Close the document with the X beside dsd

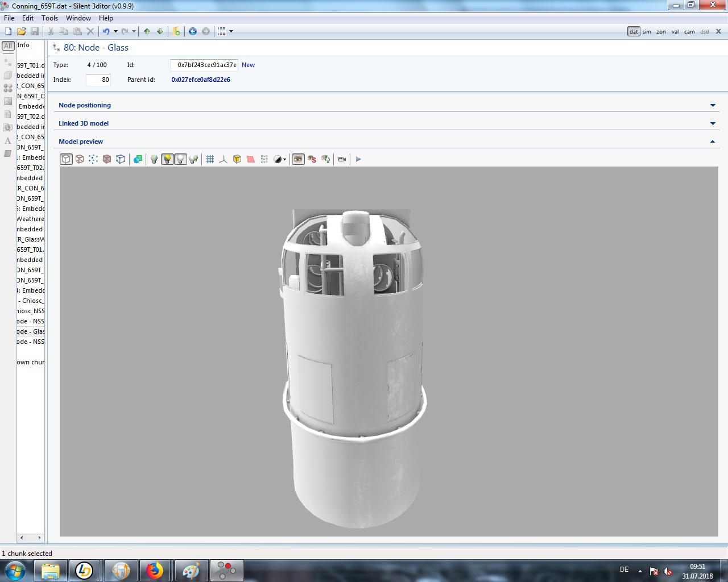tap(718, 32)
